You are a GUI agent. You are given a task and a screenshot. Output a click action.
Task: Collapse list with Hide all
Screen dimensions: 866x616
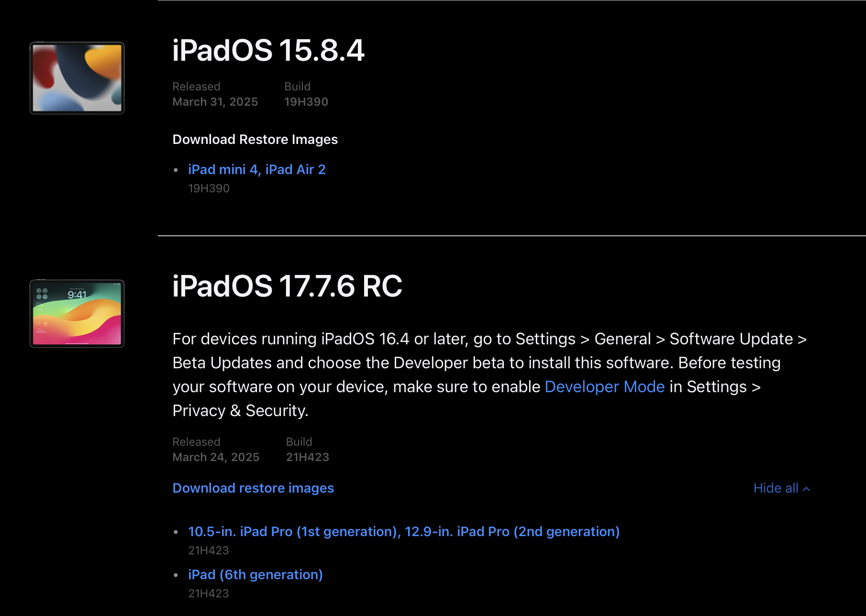pos(781,488)
